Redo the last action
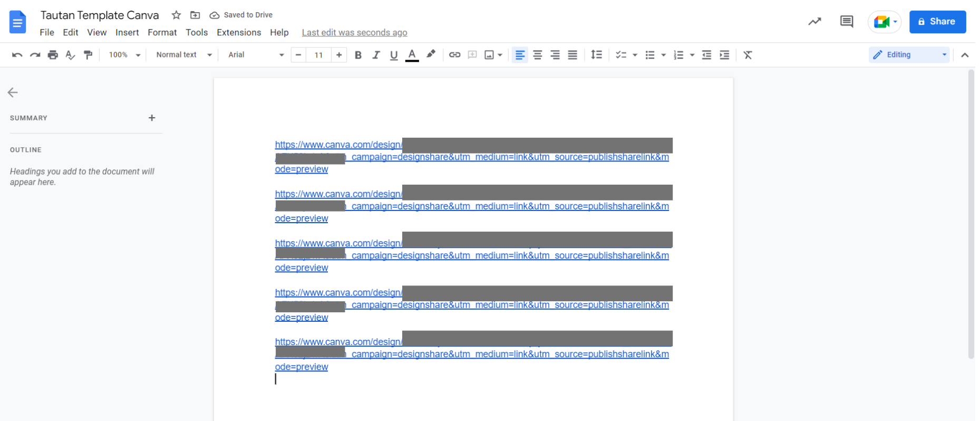Viewport: 980px width, 421px height. coord(35,55)
